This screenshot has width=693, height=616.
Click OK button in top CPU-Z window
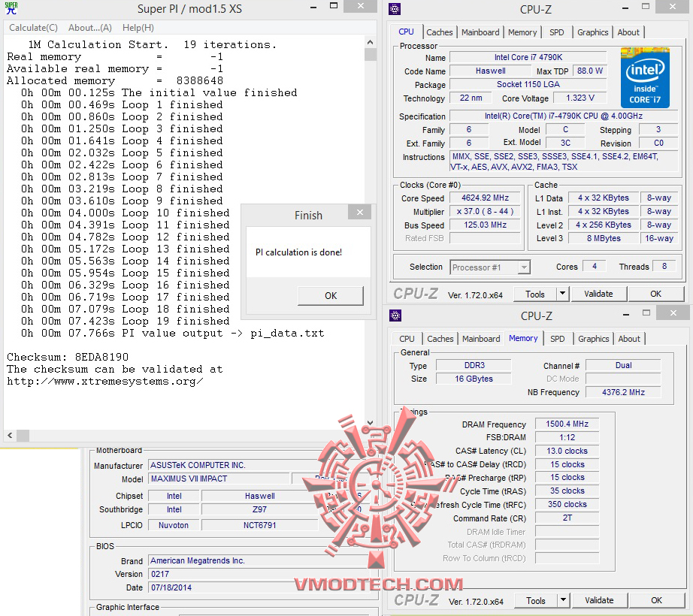click(x=656, y=294)
